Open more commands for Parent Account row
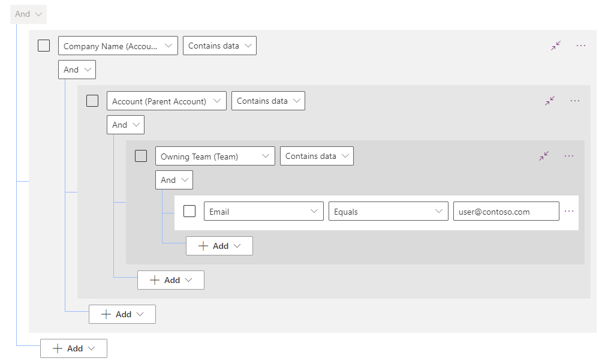Viewport: 599px width, 364px height. tap(574, 100)
